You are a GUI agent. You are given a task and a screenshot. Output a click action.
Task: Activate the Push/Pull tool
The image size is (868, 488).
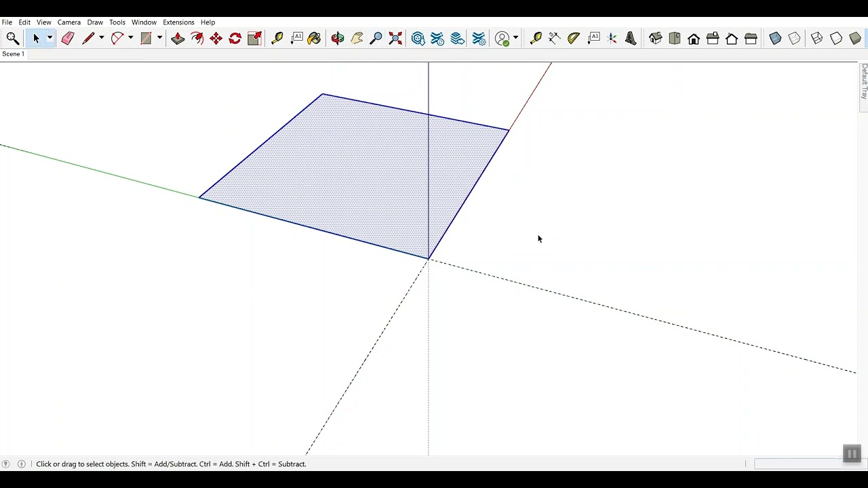click(x=178, y=39)
